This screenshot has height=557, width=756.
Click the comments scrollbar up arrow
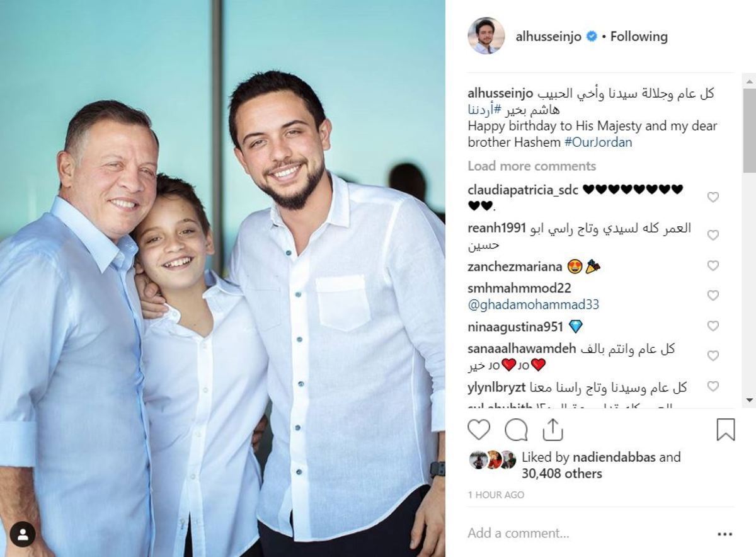pos(749,81)
